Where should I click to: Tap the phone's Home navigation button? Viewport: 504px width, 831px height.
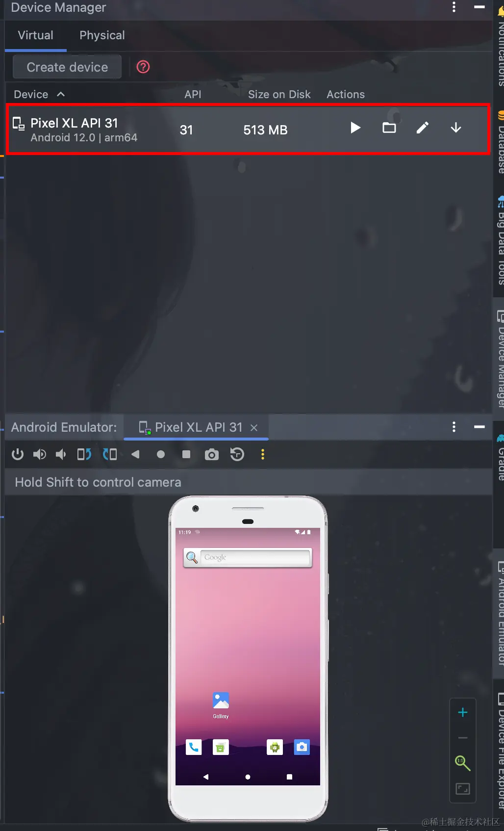coord(248,777)
